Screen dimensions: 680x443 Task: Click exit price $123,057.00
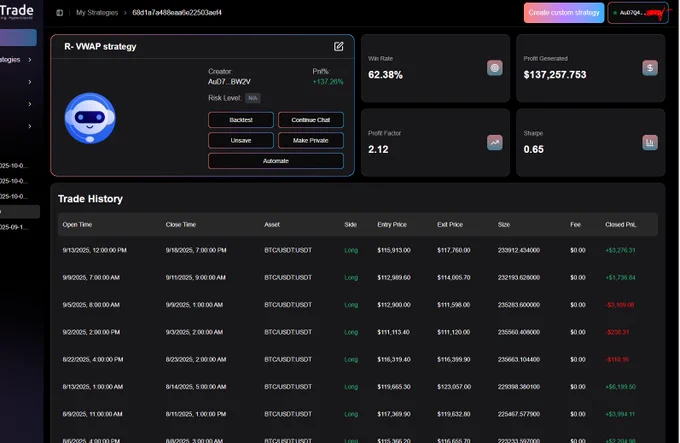pos(454,387)
